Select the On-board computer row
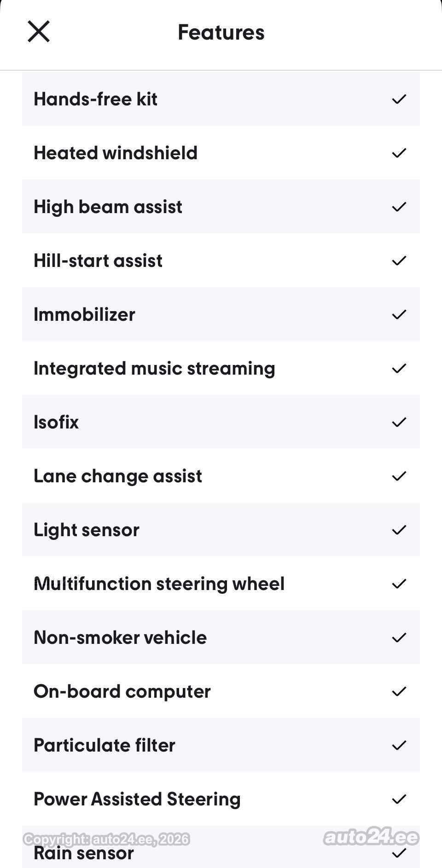 (221, 691)
